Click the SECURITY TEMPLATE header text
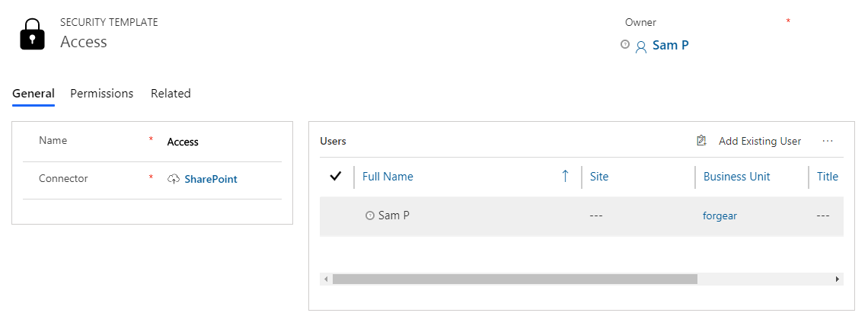This screenshot has width=868, height=332. (109, 23)
